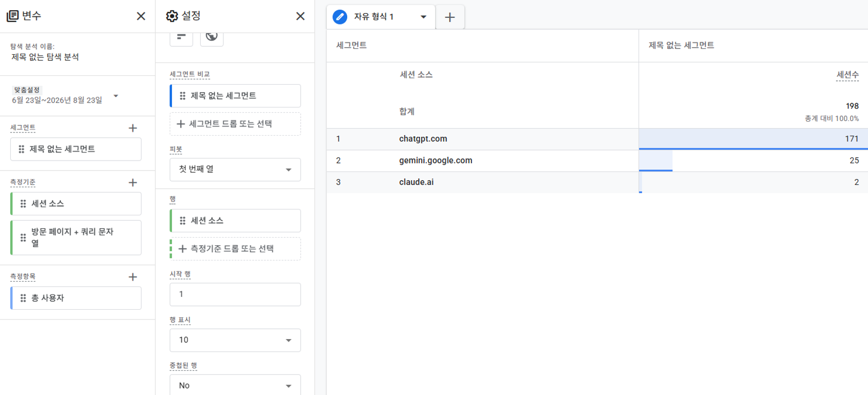Click 측정기준 드롭 또는 선택 drop zone

(235, 249)
